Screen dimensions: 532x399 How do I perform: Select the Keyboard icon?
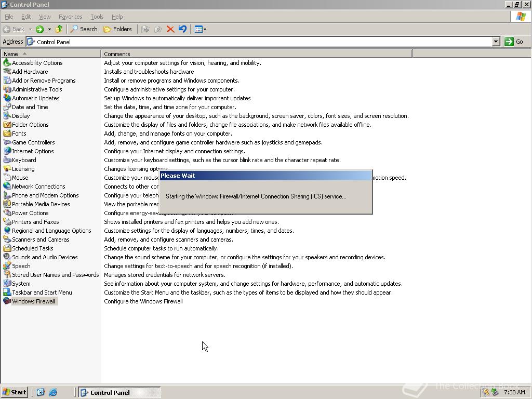[7, 160]
